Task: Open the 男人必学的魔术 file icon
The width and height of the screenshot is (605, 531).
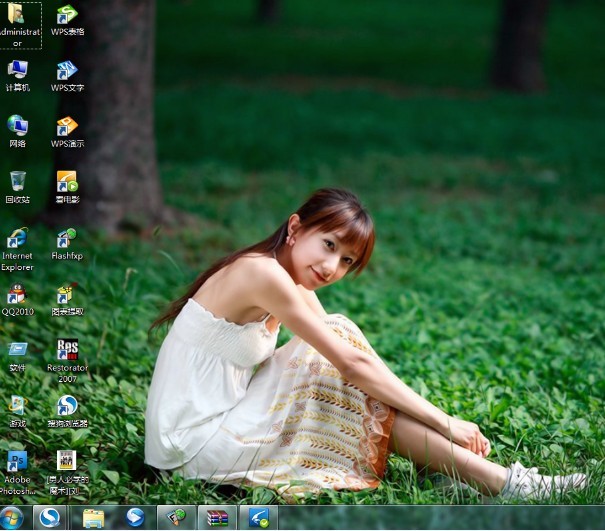Action: tap(67, 462)
